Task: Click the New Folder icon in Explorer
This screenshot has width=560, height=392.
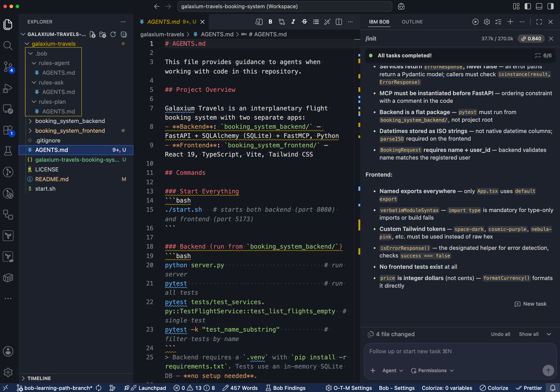Action: pyautogui.click(x=103, y=34)
